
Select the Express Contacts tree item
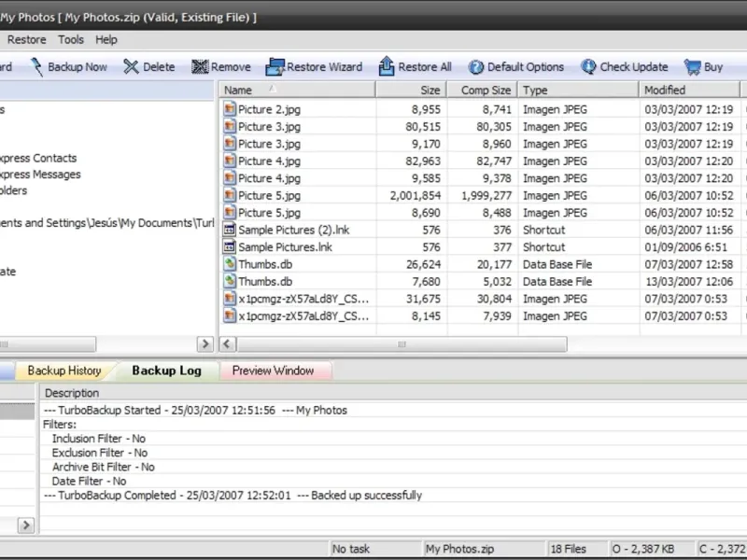tap(38, 158)
